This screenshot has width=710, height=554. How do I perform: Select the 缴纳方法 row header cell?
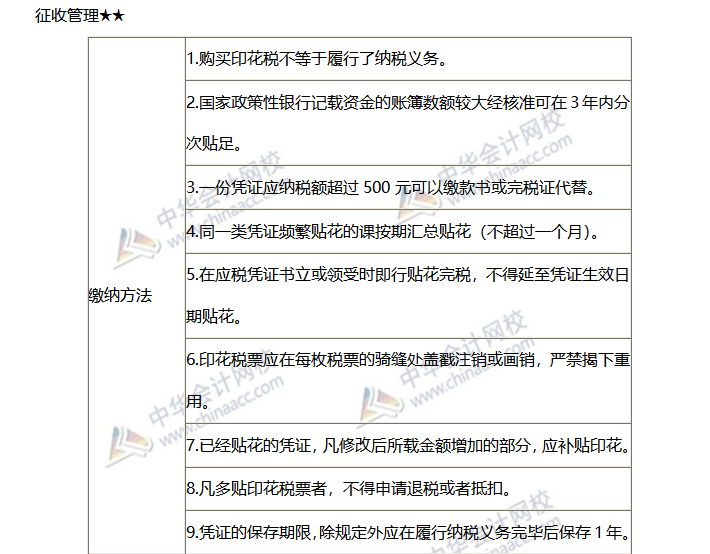tap(120, 296)
